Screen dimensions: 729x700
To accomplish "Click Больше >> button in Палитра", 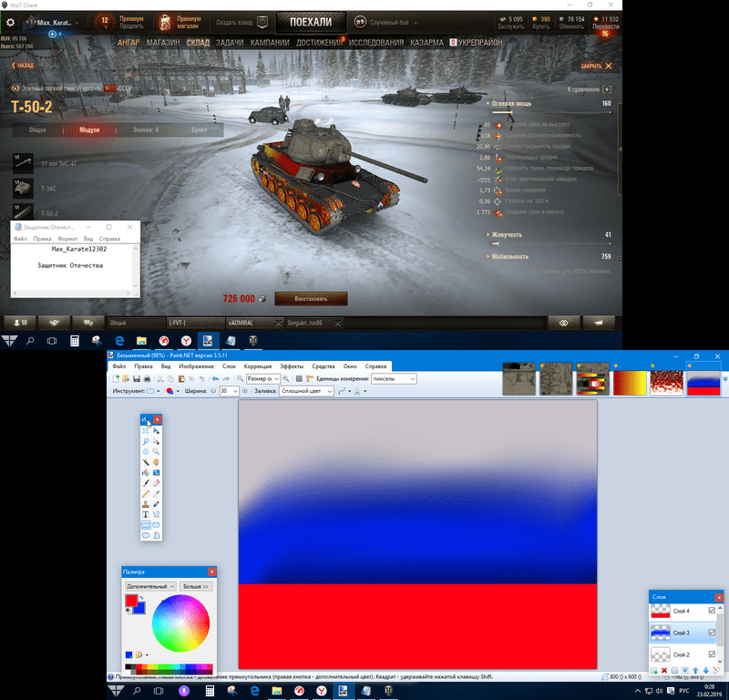I will coord(196,586).
